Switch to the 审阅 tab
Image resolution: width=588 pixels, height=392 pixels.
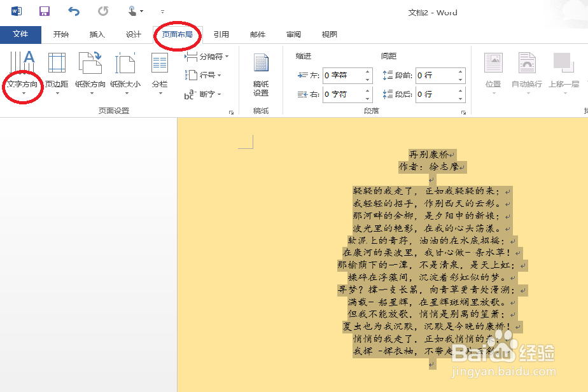click(x=293, y=34)
